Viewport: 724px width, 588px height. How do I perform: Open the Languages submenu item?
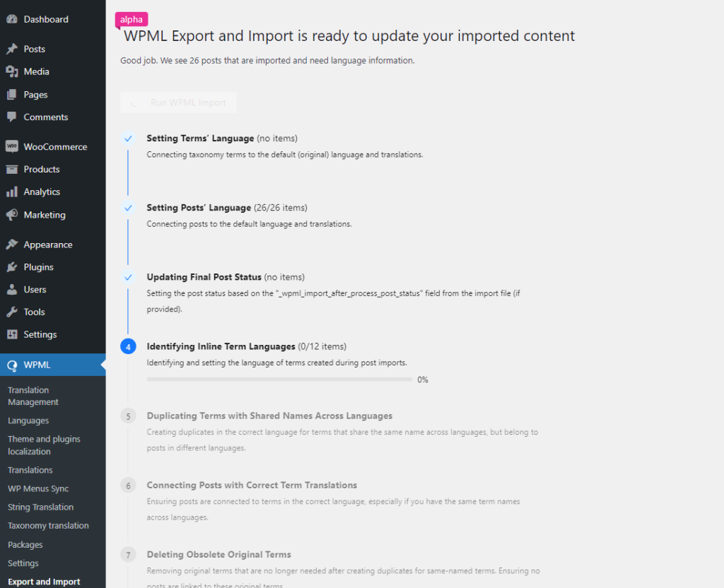(x=28, y=421)
